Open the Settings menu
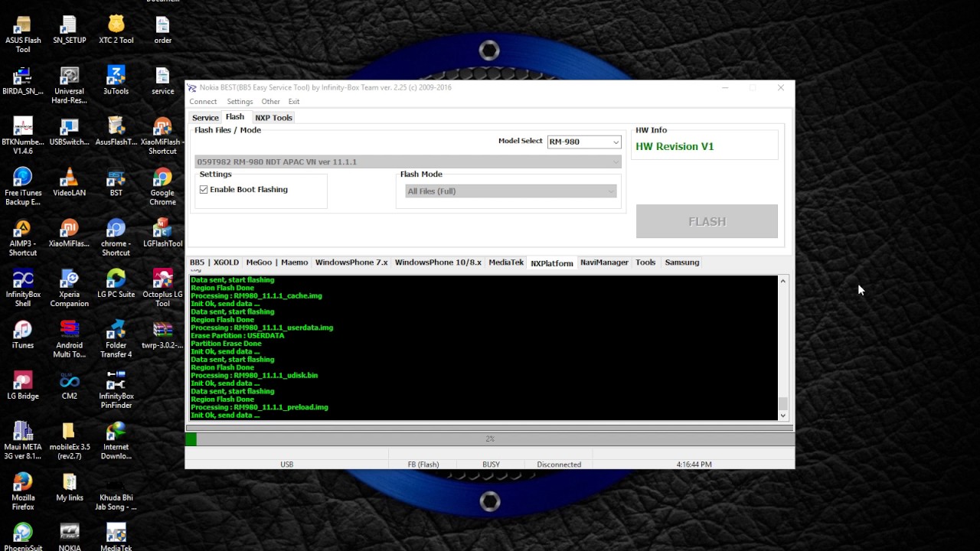The image size is (980, 551). (x=240, y=102)
